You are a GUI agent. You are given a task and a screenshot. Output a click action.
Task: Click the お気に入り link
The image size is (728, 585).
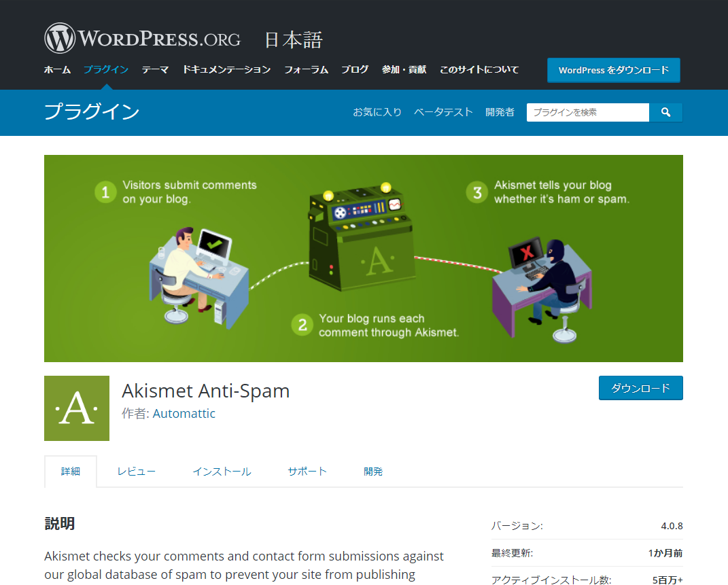tap(377, 112)
